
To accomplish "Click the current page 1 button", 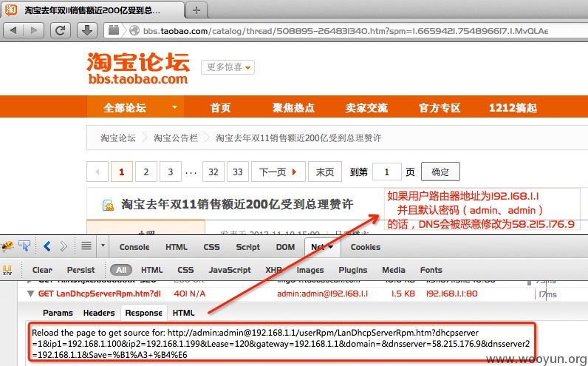I will (121, 172).
